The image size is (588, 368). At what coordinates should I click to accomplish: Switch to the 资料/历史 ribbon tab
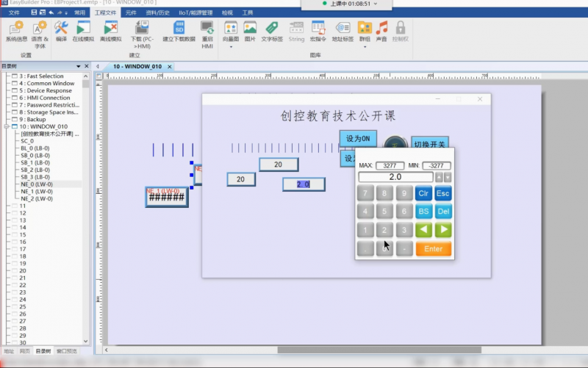click(x=157, y=12)
